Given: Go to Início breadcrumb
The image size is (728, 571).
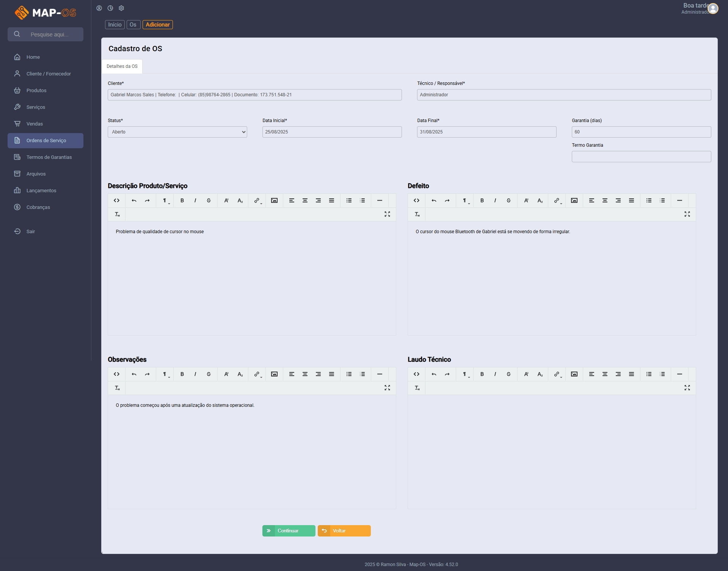Looking at the screenshot, I should pyautogui.click(x=115, y=25).
